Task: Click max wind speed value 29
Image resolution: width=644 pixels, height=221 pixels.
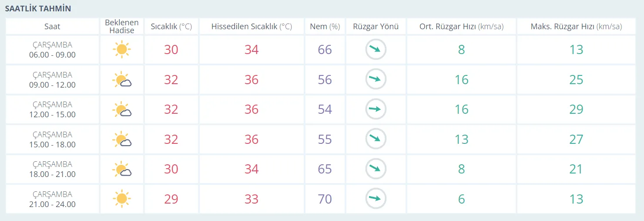Action: [576, 109]
